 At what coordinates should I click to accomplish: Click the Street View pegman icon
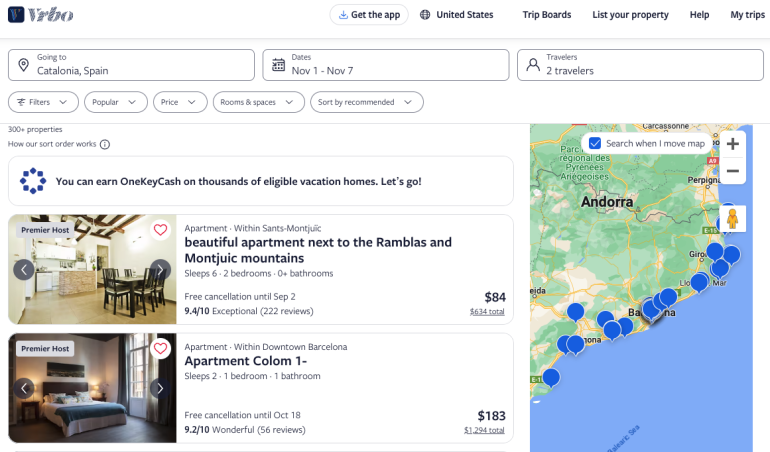733,219
